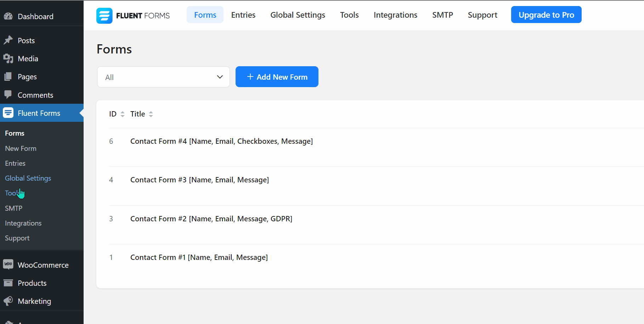Click the Dashboard gauge icon

[x=8, y=16]
